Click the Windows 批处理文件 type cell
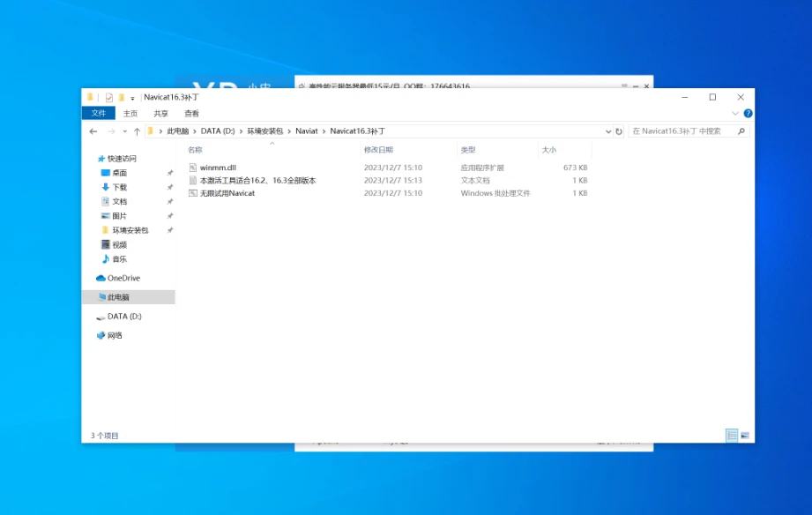Viewport: 812px width, 515px height. 495,193
